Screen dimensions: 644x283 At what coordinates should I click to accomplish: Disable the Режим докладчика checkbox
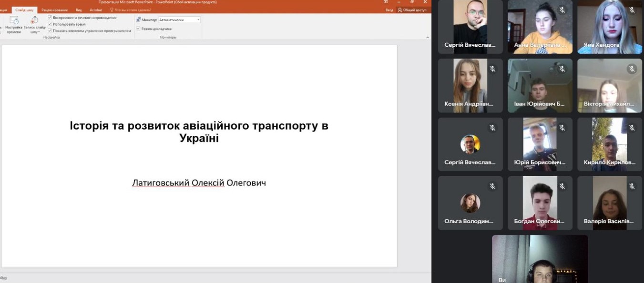[139, 29]
